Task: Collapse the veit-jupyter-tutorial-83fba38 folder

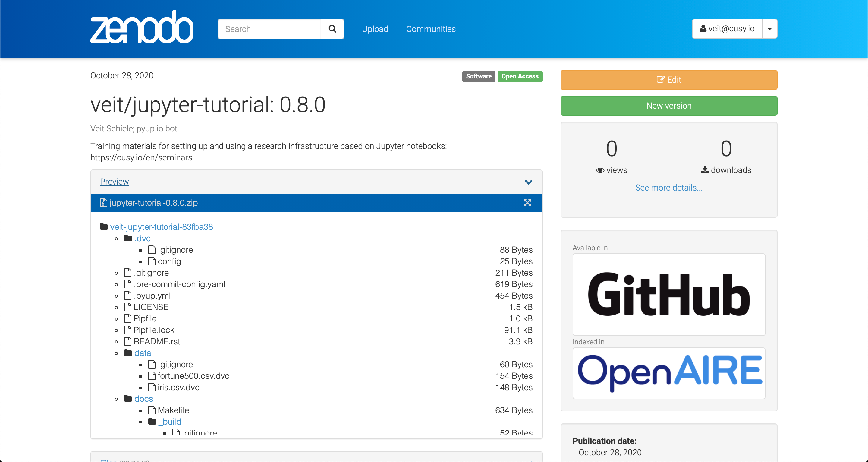Action: click(162, 226)
